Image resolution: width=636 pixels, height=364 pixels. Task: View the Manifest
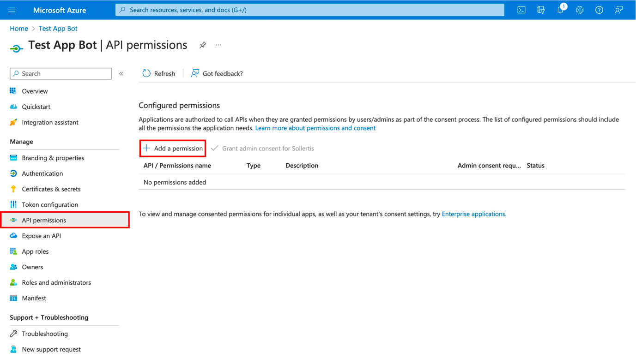click(x=34, y=298)
